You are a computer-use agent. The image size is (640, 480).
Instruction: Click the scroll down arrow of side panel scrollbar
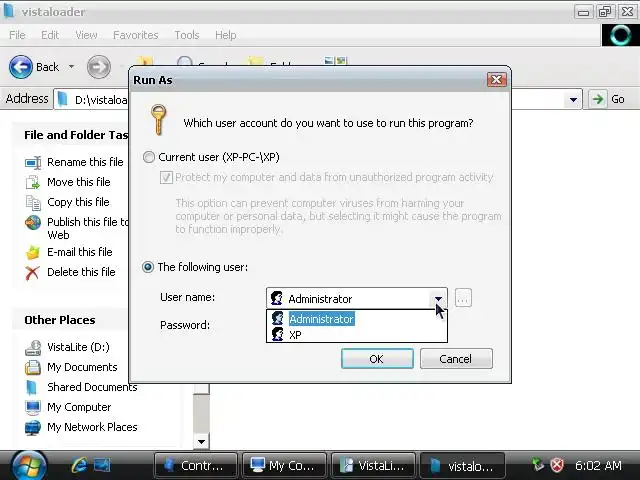coord(201,441)
